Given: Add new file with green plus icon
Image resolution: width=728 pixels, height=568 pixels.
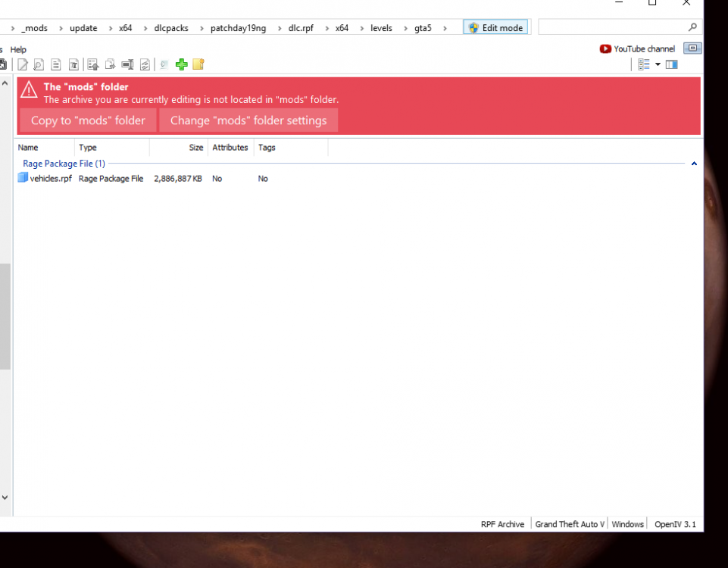Looking at the screenshot, I should pyautogui.click(x=182, y=64).
